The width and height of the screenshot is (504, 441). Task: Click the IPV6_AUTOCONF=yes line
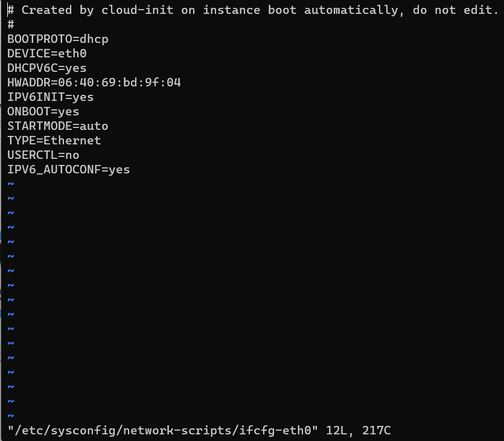click(x=69, y=170)
